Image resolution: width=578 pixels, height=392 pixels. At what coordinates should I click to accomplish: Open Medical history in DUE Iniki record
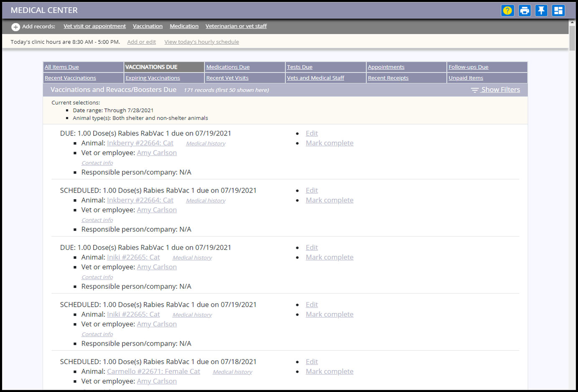click(x=192, y=258)
